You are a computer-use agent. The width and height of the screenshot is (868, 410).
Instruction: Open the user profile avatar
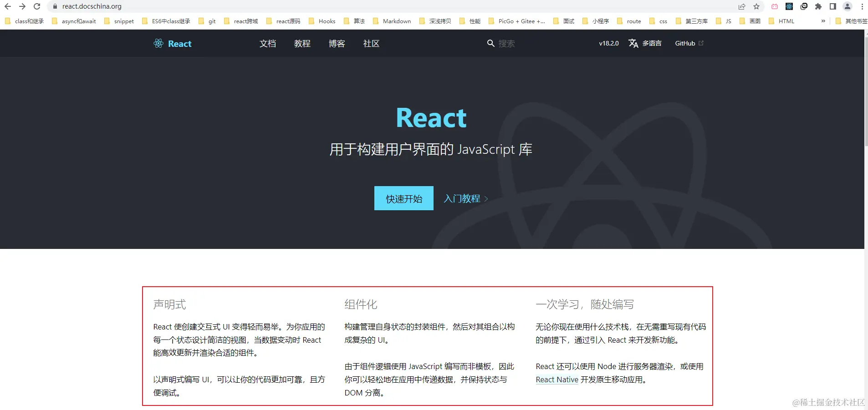[848, 6]
